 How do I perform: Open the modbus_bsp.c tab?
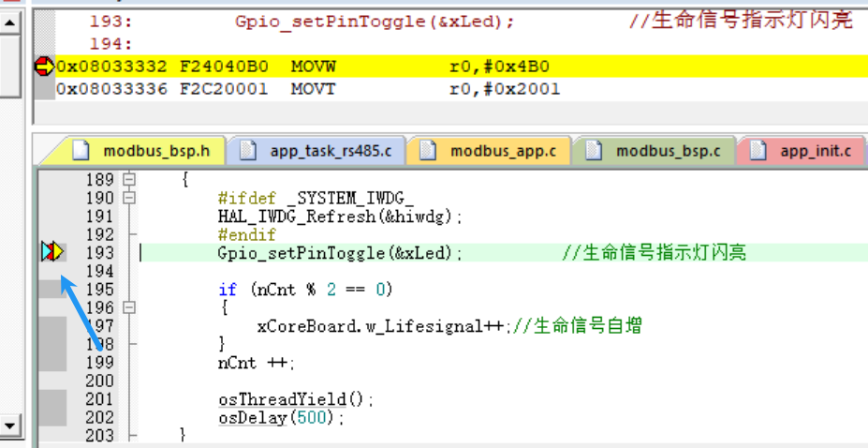pyautogui.click(x=655, y=151)
